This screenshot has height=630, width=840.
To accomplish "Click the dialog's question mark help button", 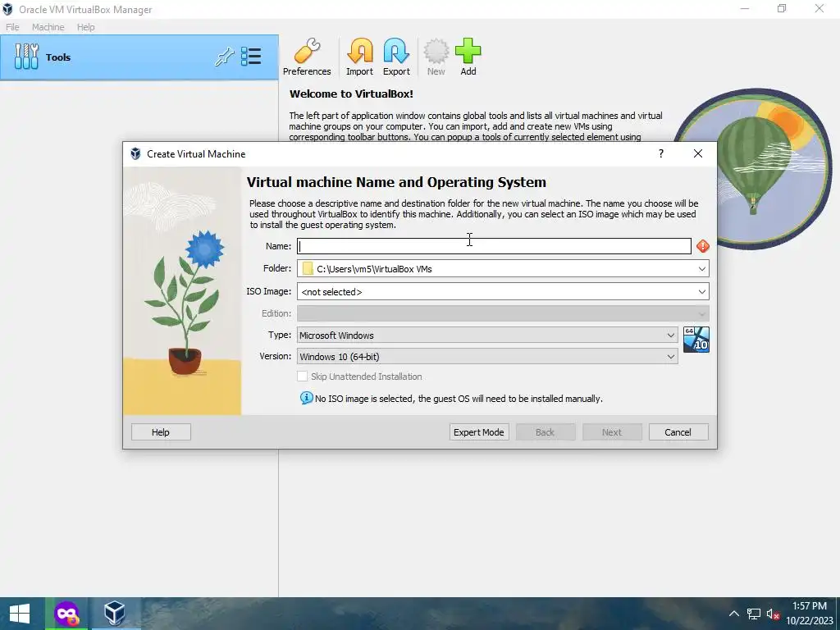I will (x=661, y=153).
